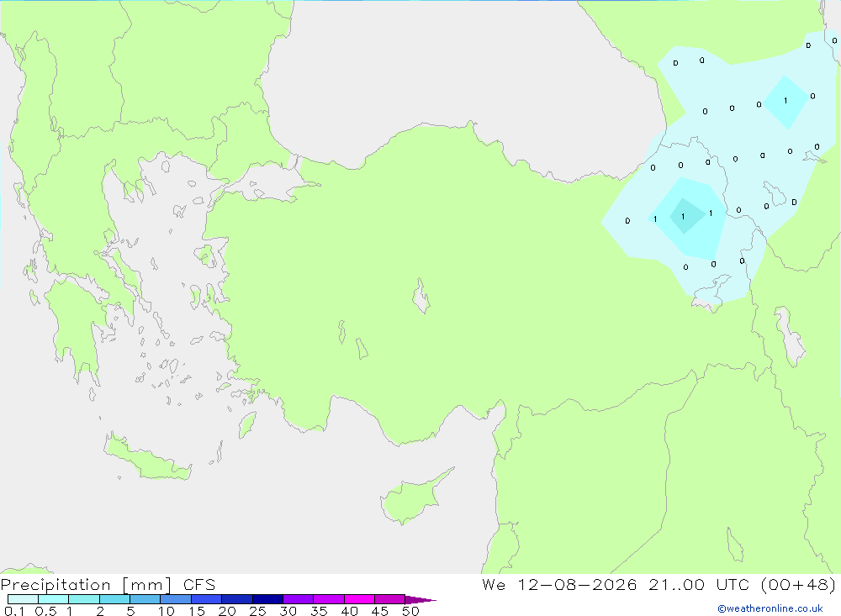Click the legend value '40'
Screen dimensions: 841x616
(x=350, y=611)
